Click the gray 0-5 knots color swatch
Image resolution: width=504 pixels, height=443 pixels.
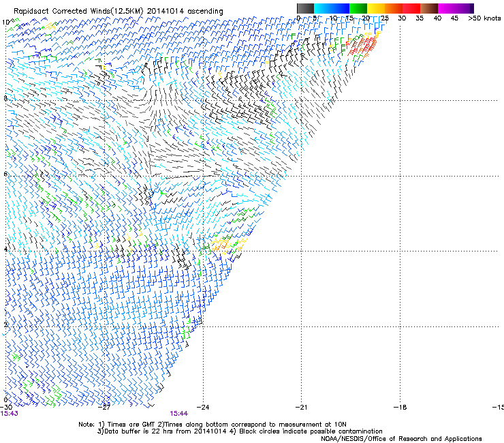point(305,8)
